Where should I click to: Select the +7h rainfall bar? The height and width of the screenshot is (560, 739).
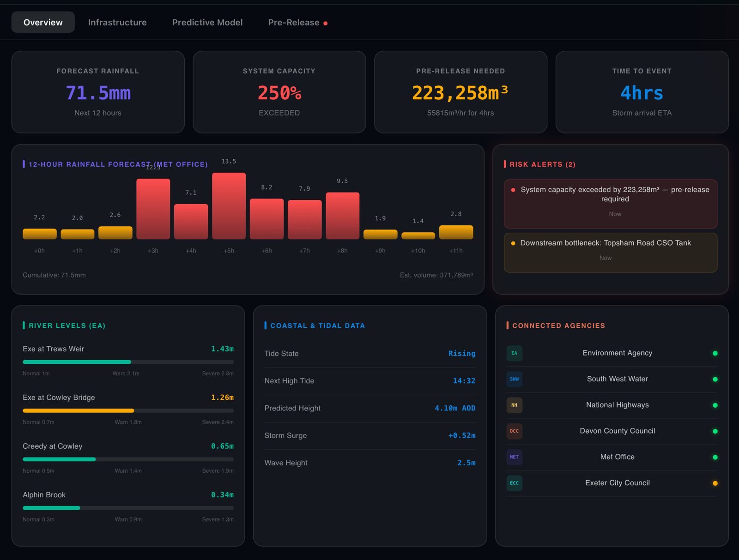coord(305,220)
